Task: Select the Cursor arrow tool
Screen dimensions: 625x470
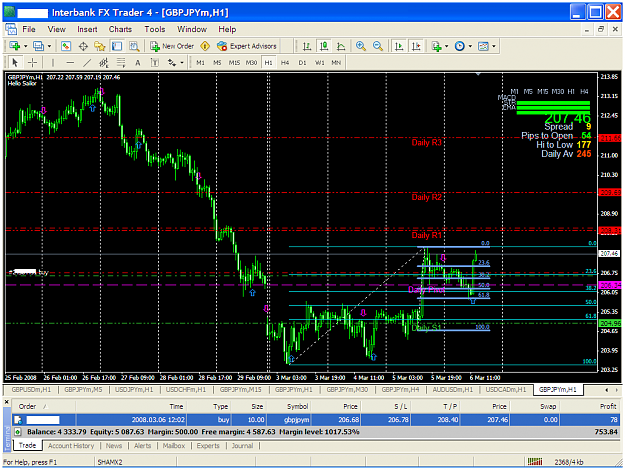Action: (15, 63)
